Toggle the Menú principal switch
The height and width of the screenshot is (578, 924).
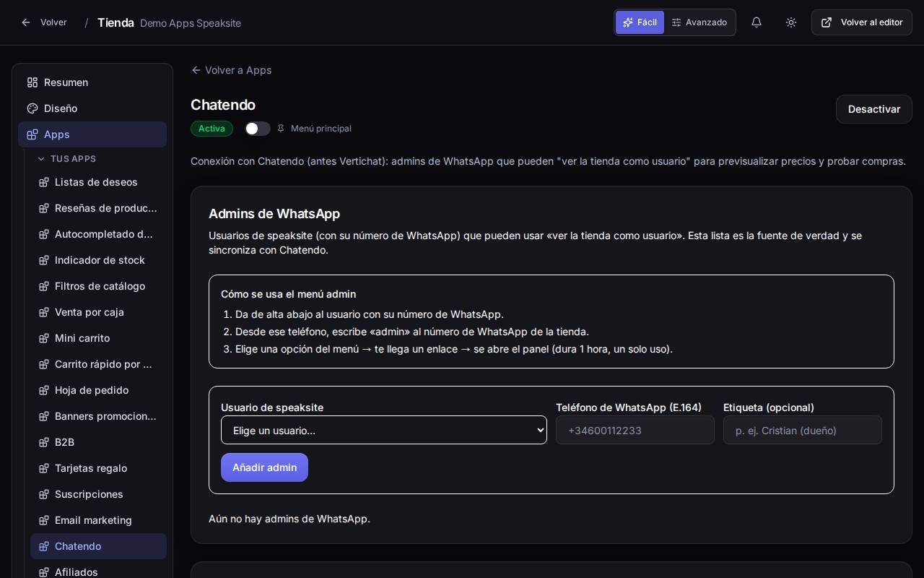pos(258,129)
